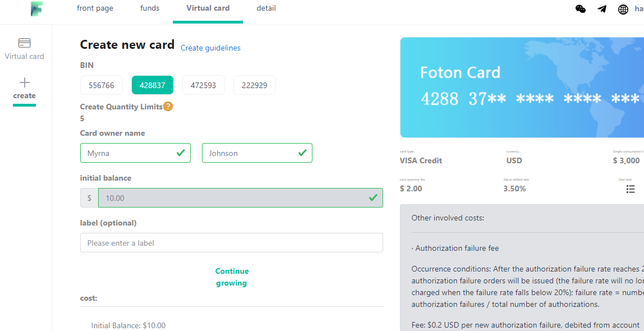Open the globe language selector
Viewport: 644px width, 331px height.
click(x=623, y=9)
